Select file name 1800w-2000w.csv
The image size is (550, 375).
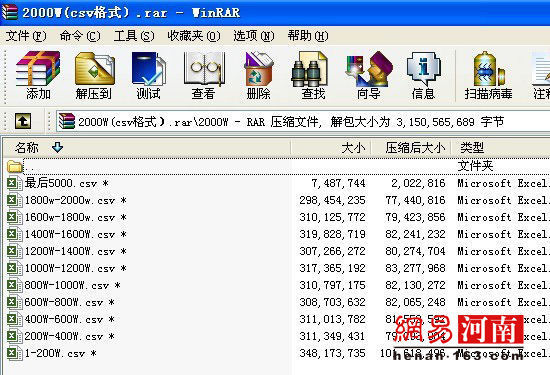tap(75, 200)
